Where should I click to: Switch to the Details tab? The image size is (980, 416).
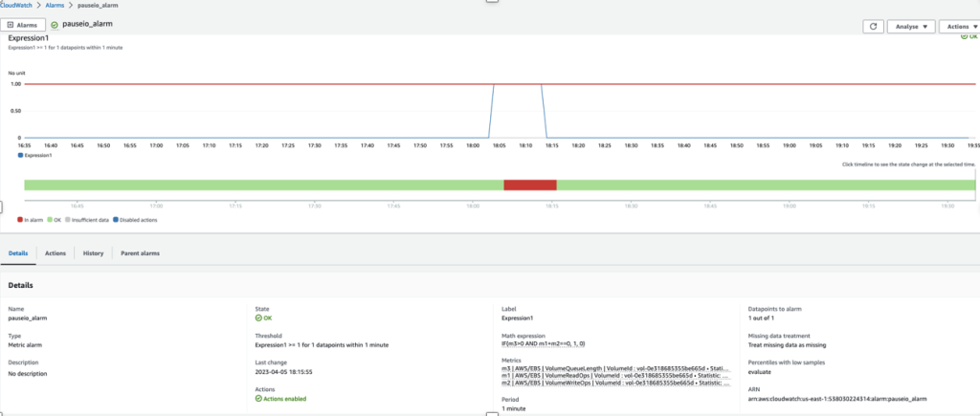[x=18, y=253]
